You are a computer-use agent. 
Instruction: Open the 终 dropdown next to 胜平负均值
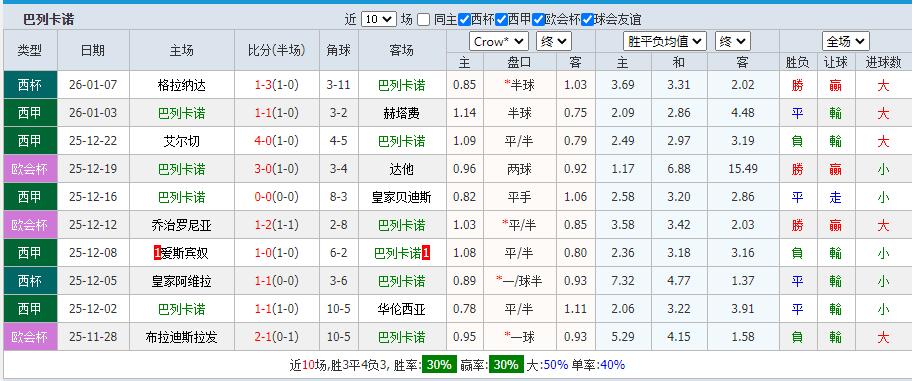732,41
